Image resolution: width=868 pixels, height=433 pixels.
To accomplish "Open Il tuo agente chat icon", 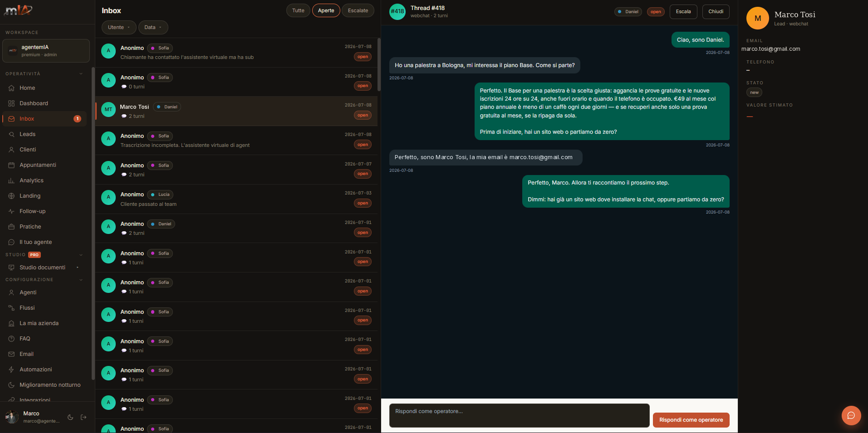I will click(x=11, y=242).
